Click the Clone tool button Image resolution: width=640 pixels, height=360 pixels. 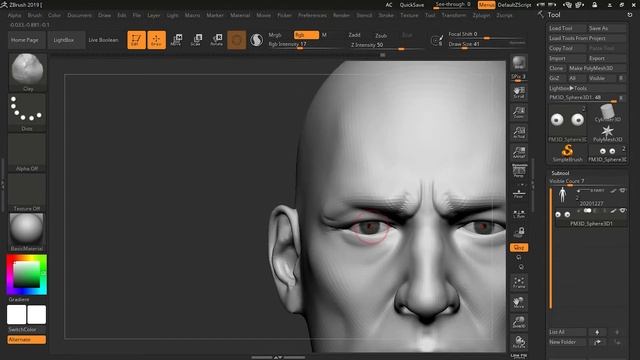[x=556, y=68]
